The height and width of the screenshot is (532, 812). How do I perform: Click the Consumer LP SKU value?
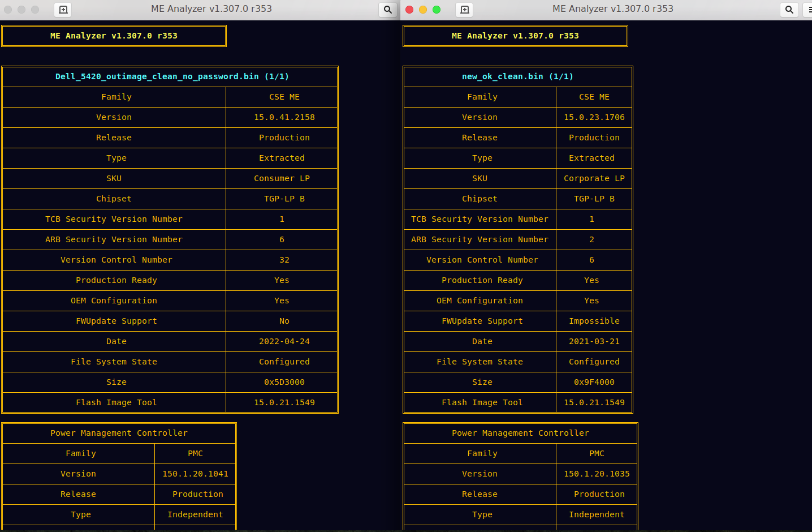click(x=282, y=178)
